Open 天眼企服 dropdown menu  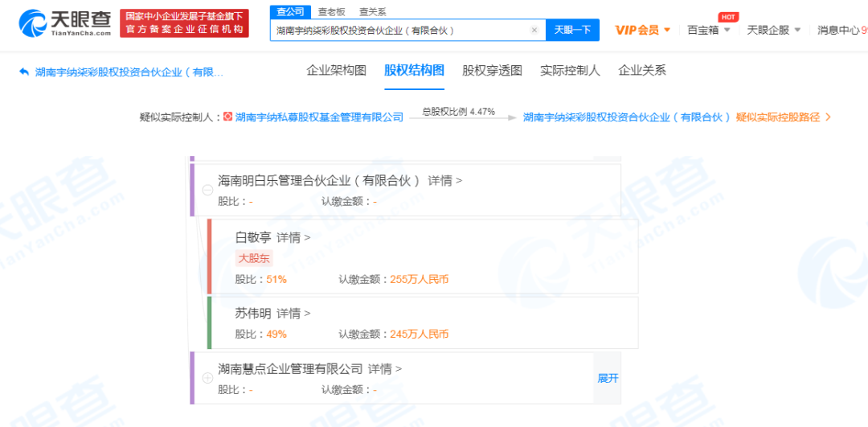coord(773,30)
